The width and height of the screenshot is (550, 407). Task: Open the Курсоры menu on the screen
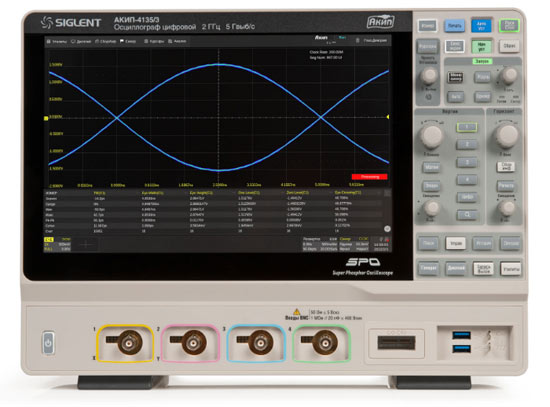(154, 41)
